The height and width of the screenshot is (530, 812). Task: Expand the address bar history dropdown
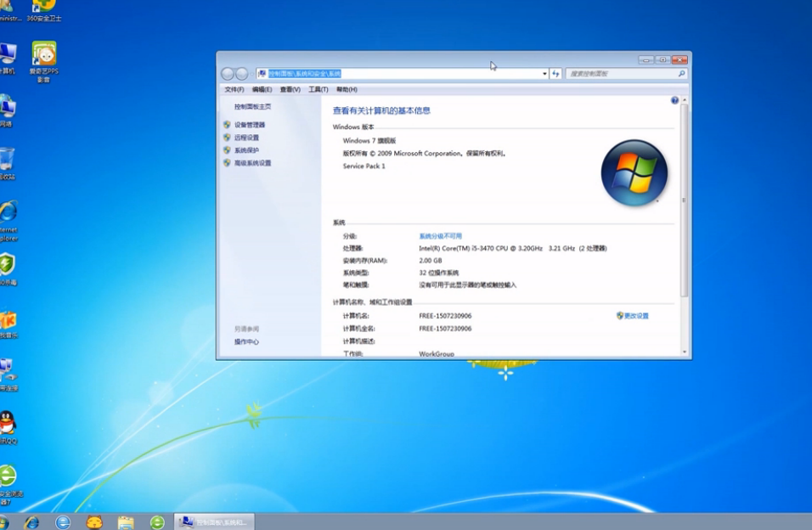coord(544,74)
